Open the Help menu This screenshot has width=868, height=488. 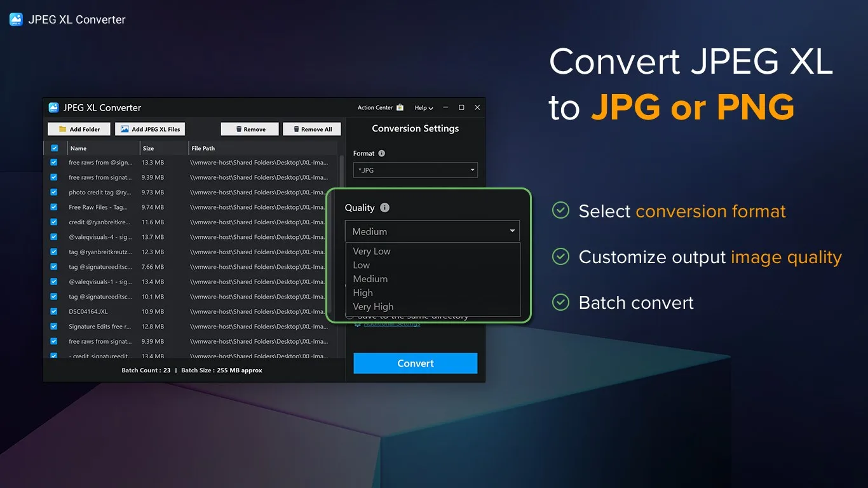424,108
